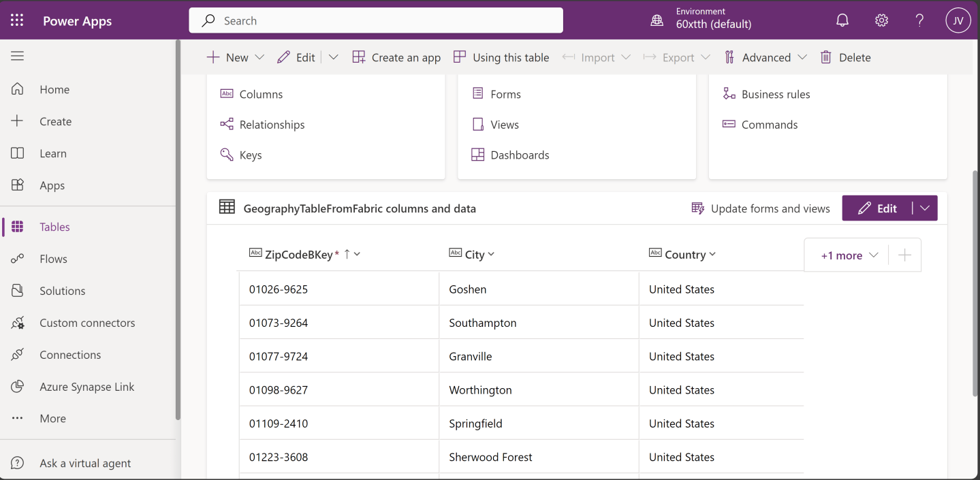980x480 pixels.
Task: Open the Relationships link
Action: click(272, 125)
